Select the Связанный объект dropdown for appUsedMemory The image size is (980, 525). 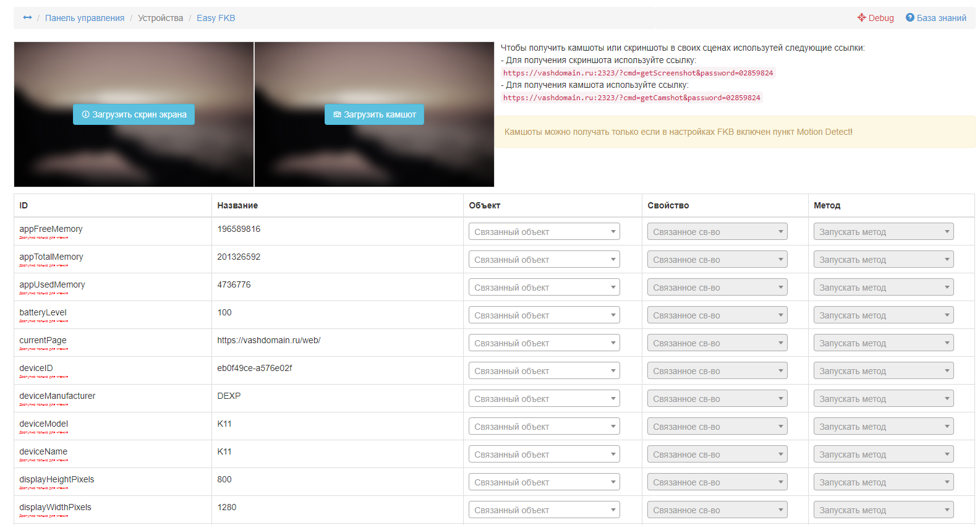pyautogui.click(x=544, y=288)
